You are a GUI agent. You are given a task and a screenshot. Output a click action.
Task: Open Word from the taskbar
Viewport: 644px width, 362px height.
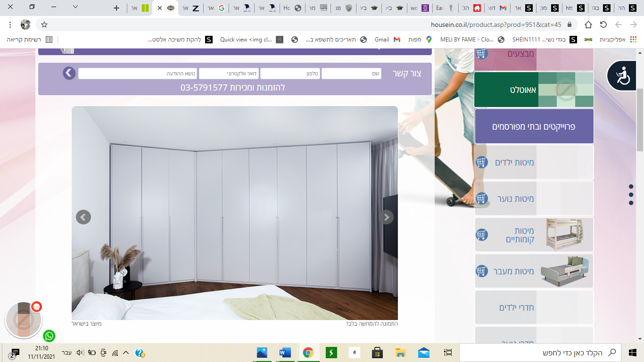point(285,352)
